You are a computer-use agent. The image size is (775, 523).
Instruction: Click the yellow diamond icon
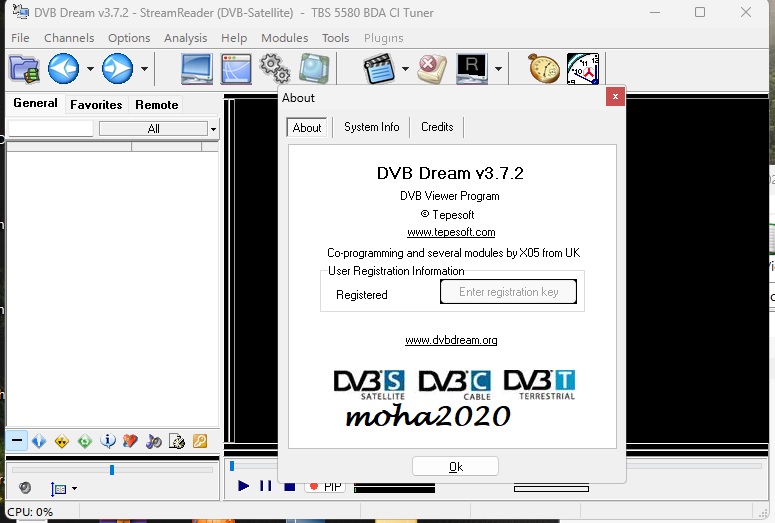[x=62, y=441]
